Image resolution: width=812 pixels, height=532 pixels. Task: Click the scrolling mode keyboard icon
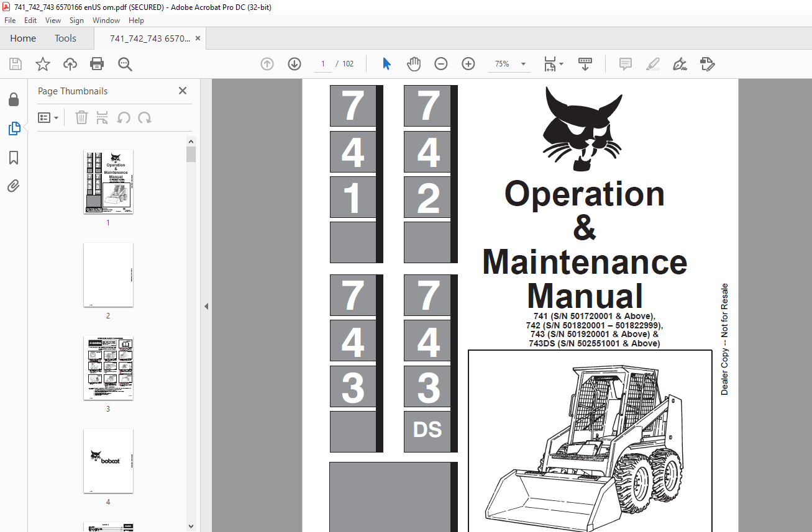click(585, 64)
